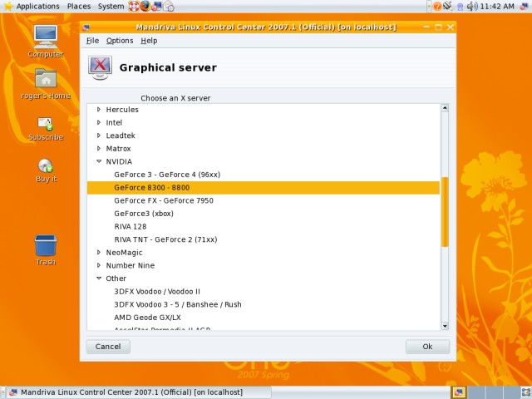Image resolution: width=532 pixels, height=399 pixels.
Task: Select GeForce3 (xbox) entry
Action: coord(144,214)
